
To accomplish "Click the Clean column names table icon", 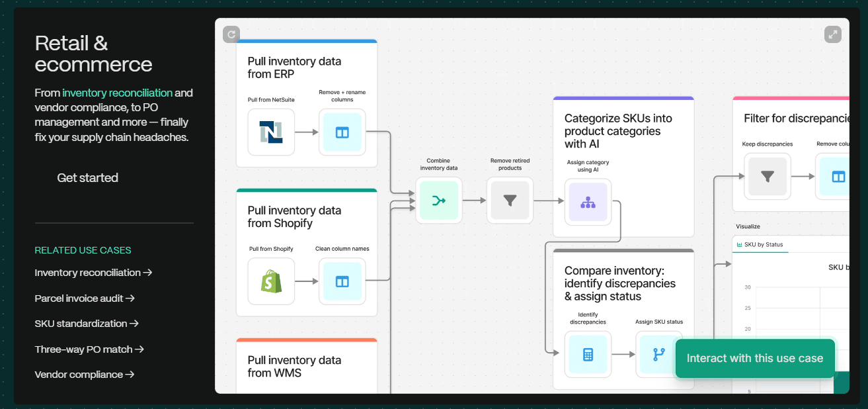I will coord(342,281).
